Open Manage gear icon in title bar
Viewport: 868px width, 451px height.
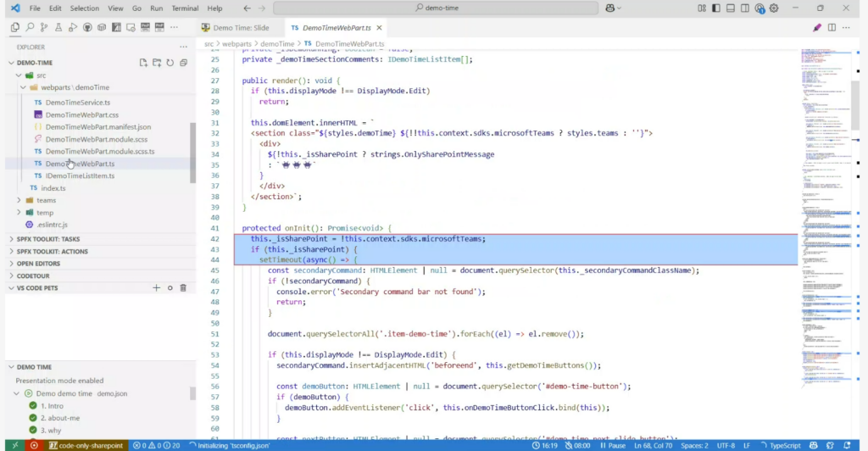click(774, 8)
